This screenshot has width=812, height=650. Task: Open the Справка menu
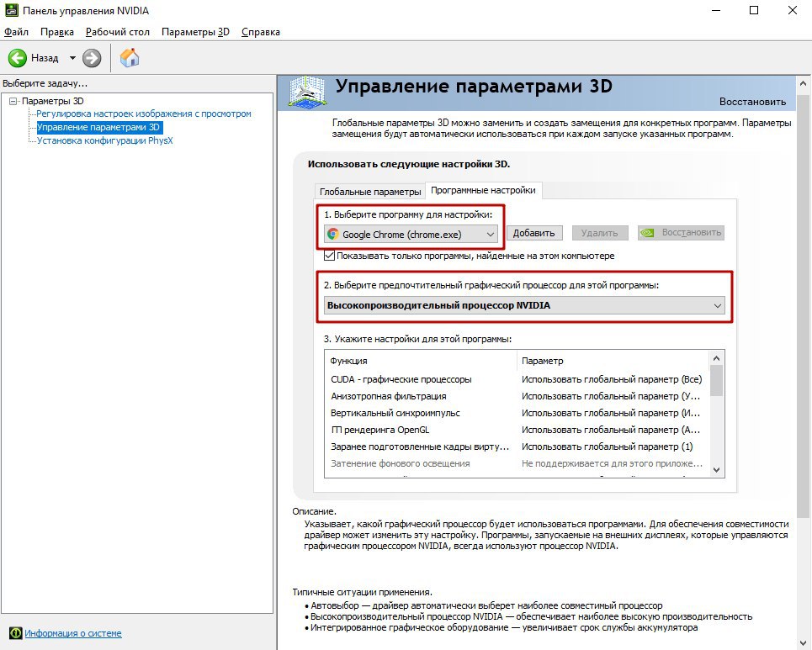click(261, 32)
